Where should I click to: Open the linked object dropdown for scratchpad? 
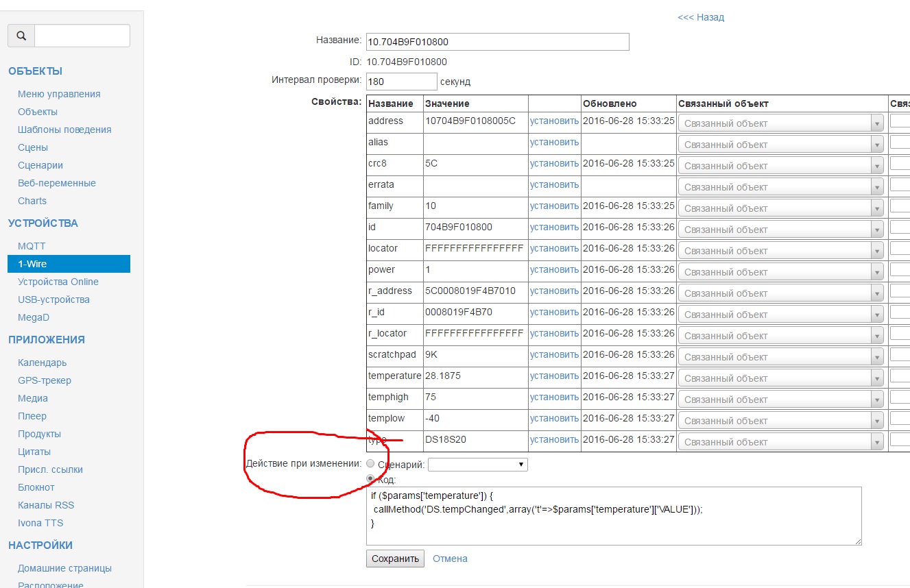(x=781, y=357)
